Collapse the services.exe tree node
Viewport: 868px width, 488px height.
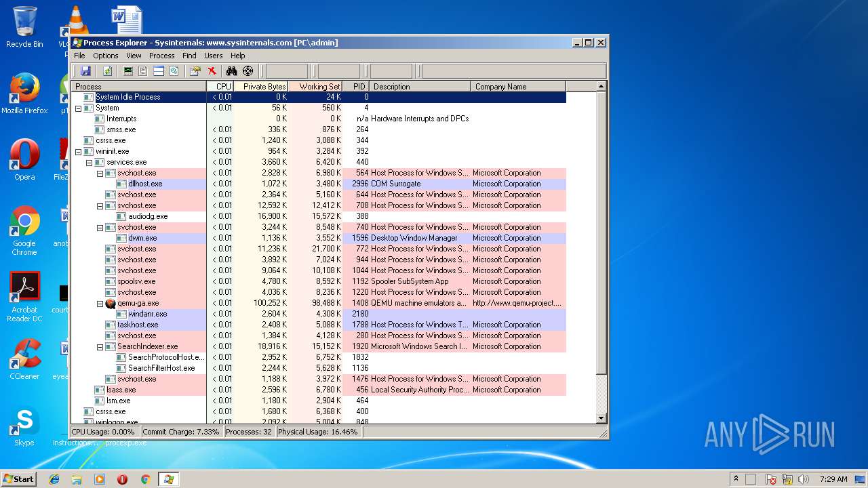coord(89,162)
